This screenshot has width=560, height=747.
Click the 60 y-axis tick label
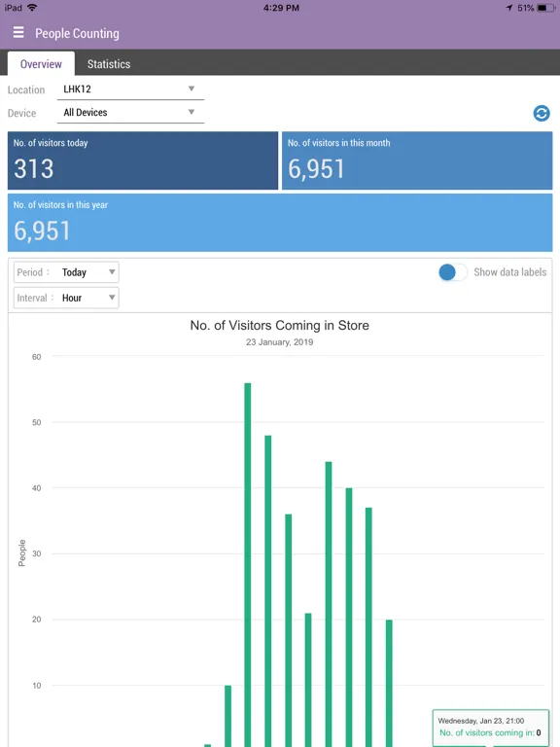click(37, 357)
